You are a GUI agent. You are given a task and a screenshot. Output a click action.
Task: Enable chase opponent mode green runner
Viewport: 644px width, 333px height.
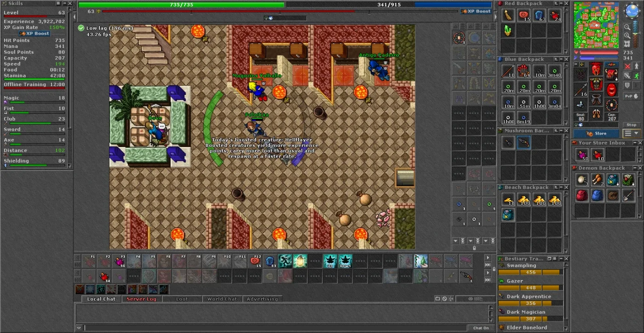coord(636,76)
